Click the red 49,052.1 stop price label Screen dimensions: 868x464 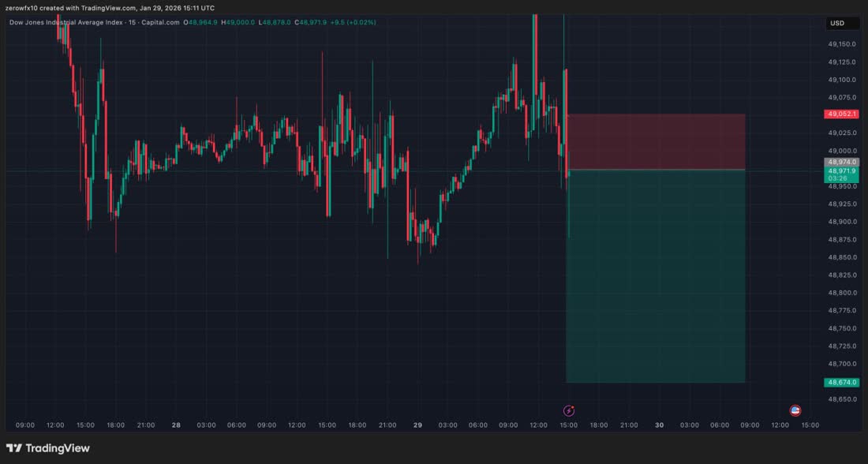[841, 114]
